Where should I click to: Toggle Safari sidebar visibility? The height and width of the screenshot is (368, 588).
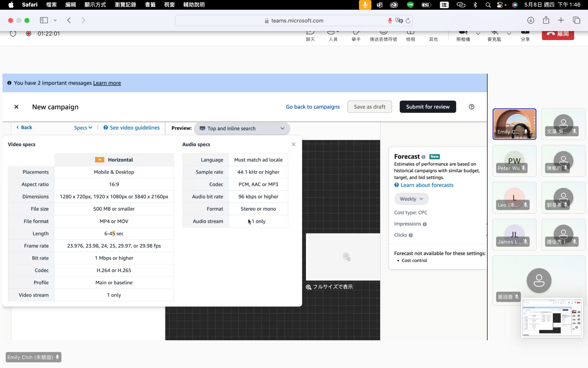point(44,20)
